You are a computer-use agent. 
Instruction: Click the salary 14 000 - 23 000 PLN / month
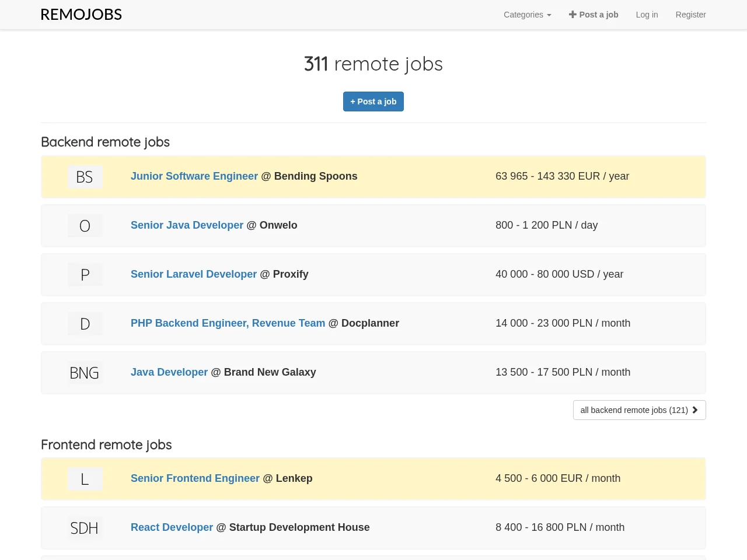click(563, 323)
